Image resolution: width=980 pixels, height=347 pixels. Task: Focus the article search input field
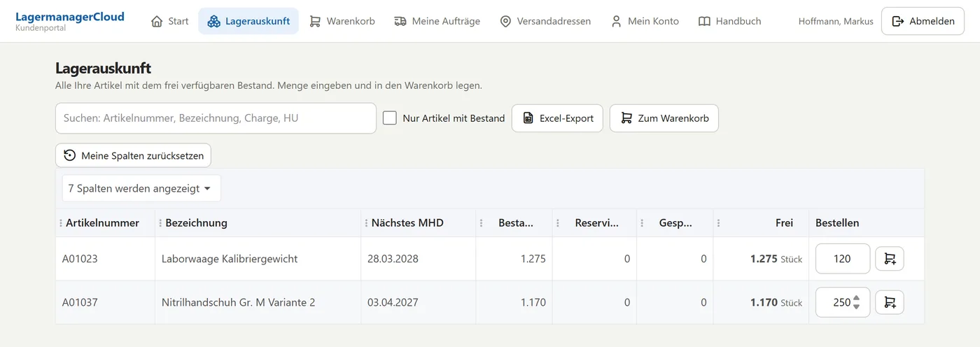coord(216,118)
